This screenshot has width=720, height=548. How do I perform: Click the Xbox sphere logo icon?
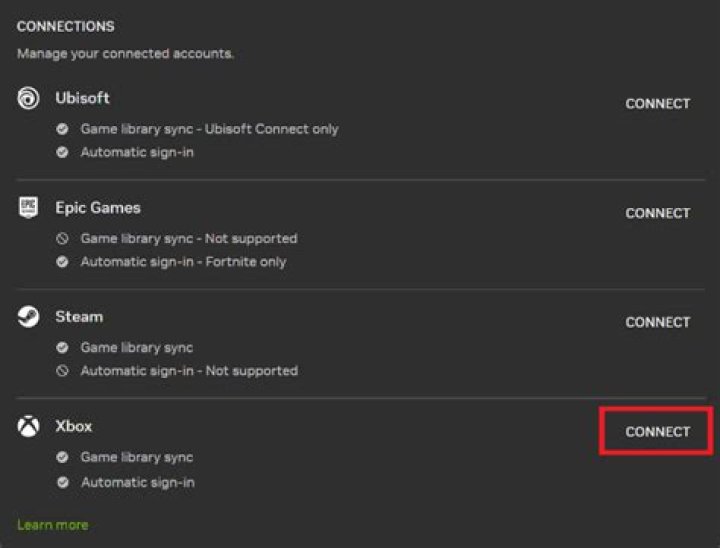(28, 426)
